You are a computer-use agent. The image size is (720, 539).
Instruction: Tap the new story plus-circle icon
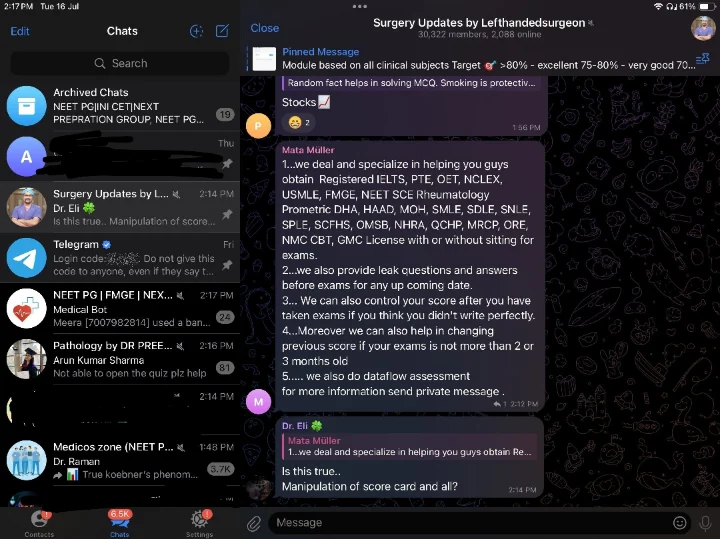click(196, 31)
